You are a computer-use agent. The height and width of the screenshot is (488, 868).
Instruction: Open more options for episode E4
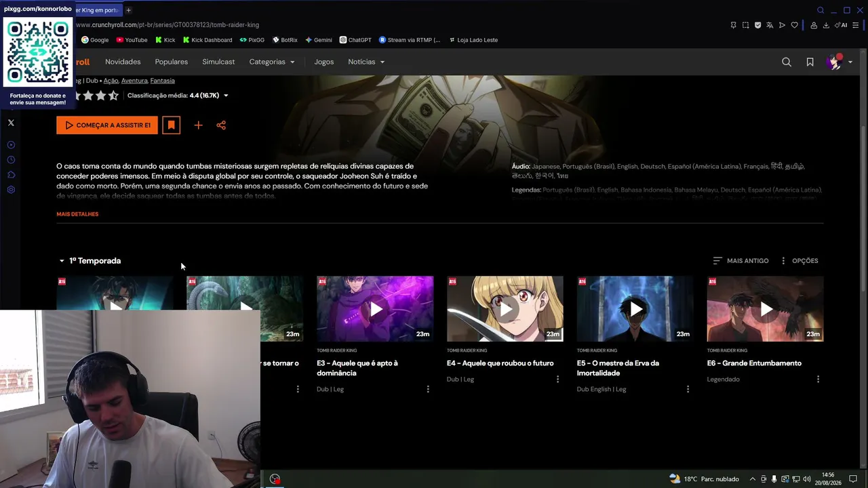point(558,380)
